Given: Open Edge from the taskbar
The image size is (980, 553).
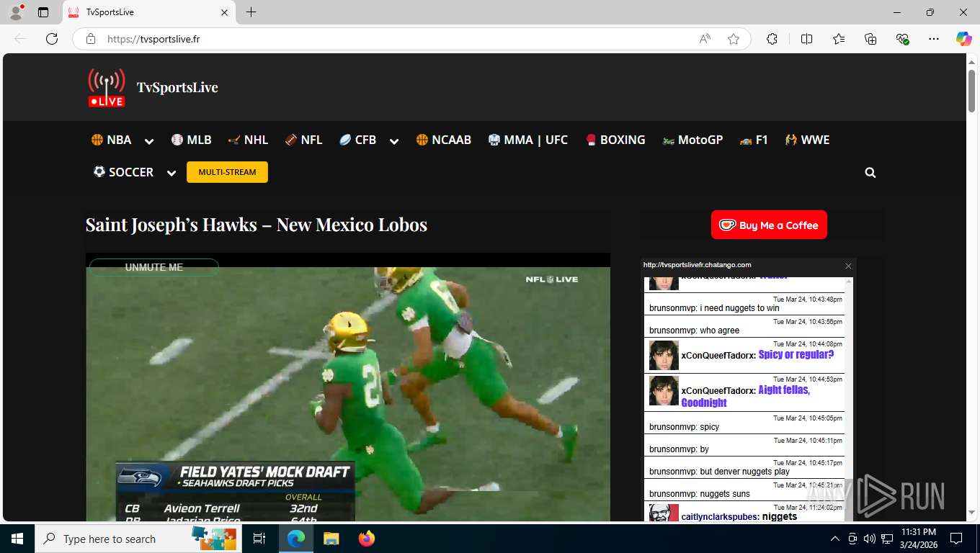Looking at the screenshot, I should click(x=295, y=539).
